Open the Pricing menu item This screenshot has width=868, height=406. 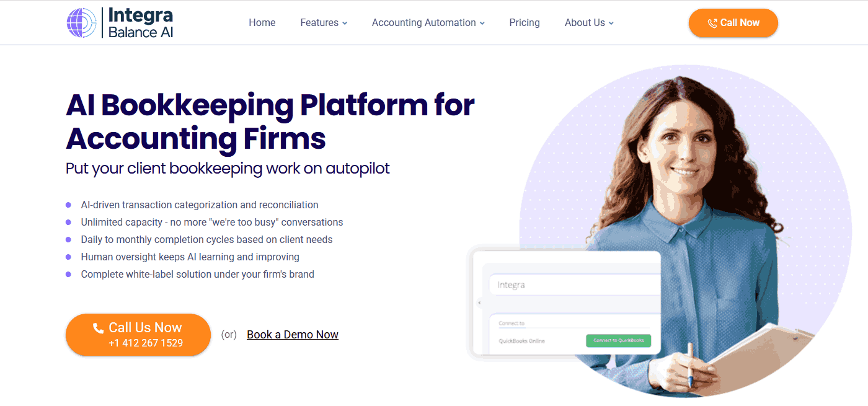[525, 23]
